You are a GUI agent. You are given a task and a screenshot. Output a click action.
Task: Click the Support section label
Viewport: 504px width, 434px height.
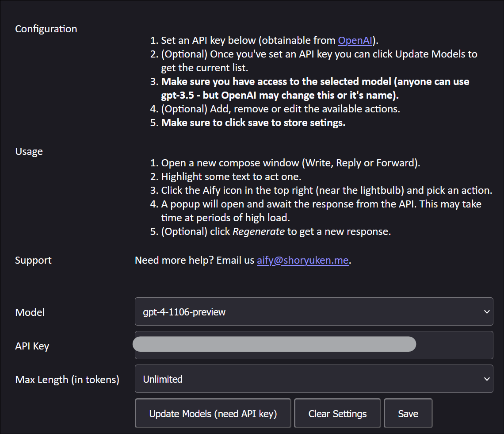(x=33, y=260)
